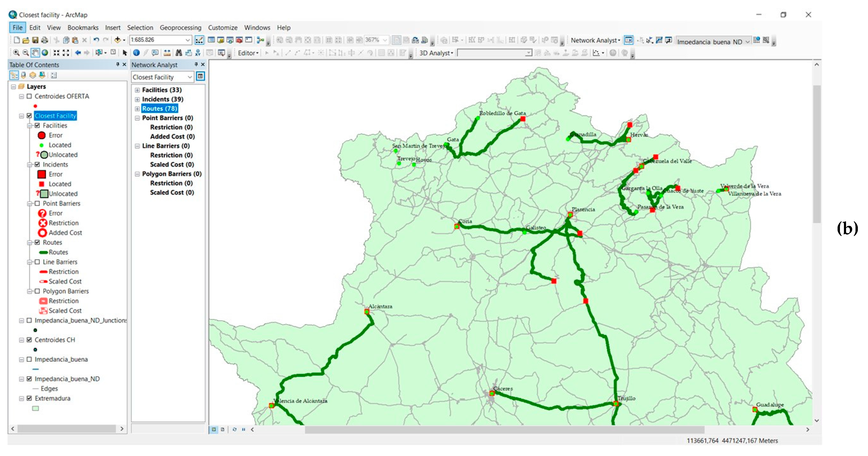Open the Bookmarks menu
This screenshot has height=456, width=868.
pyautogui.click(x=83, y=28)
